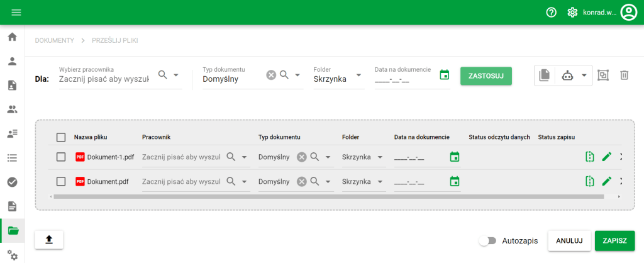The width and height of the screenshot is (644, 263).
Task: Click the robot automation icon in toolbar
Action: click(567, 76)
